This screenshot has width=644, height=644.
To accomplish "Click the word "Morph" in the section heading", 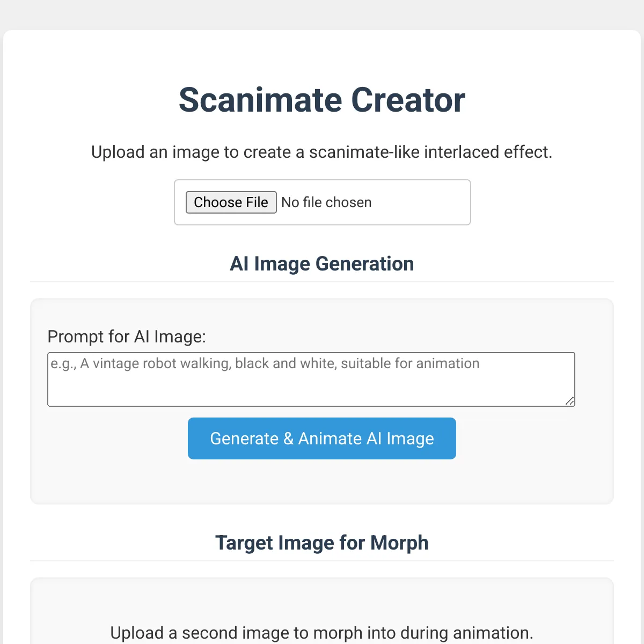I will pyautogui.click(x=399, y=543).
